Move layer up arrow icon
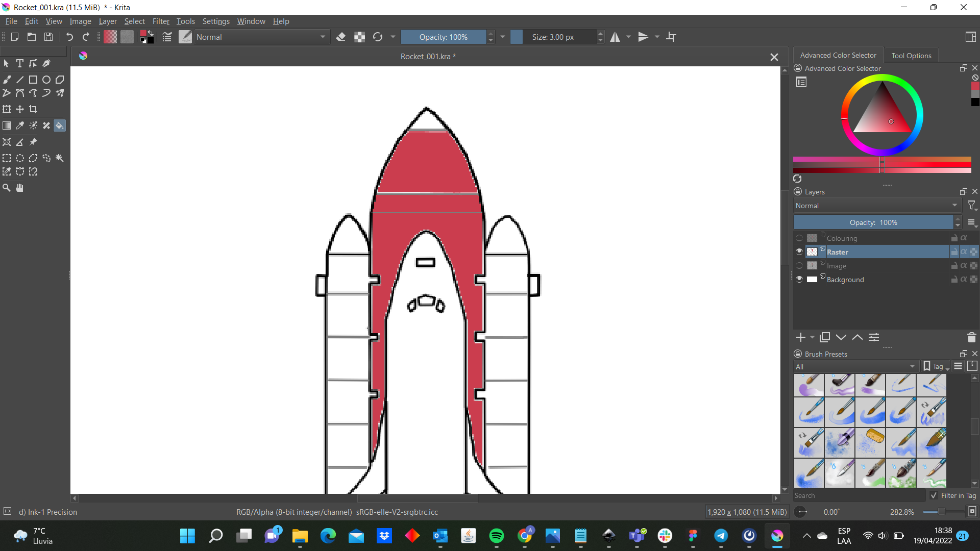This screenshot has width=980, height=551. coord(857,337)
